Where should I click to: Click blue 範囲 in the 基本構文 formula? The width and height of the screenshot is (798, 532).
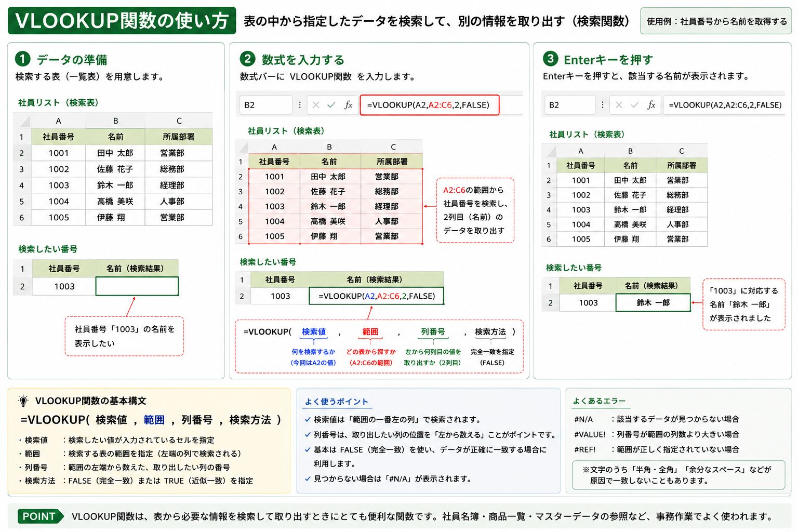click(x=154, y=420)
